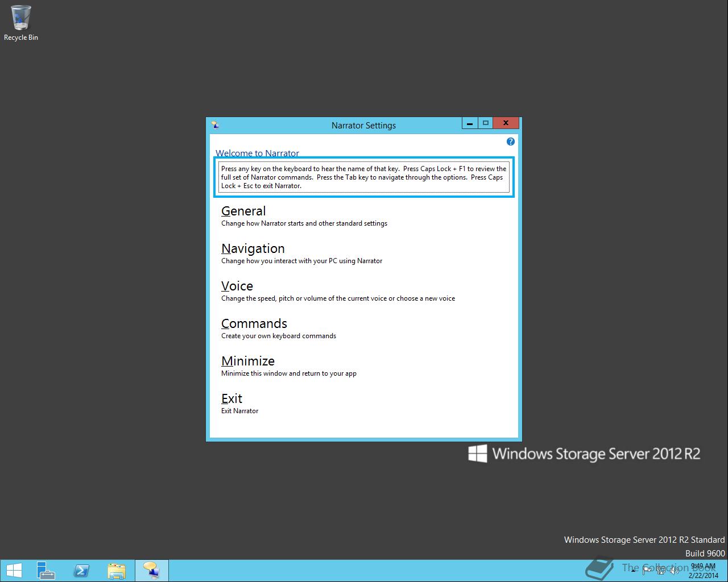
Task: Open File Explorer from the taskbar
Action: pyautogui.click(x=117, y=571)
